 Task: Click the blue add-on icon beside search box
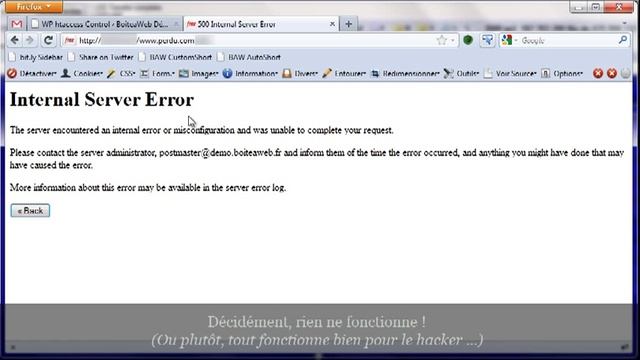tap(487, 40)
